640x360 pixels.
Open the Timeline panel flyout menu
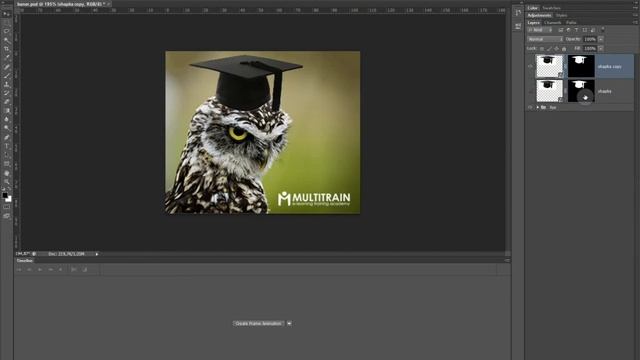(507, 260)
